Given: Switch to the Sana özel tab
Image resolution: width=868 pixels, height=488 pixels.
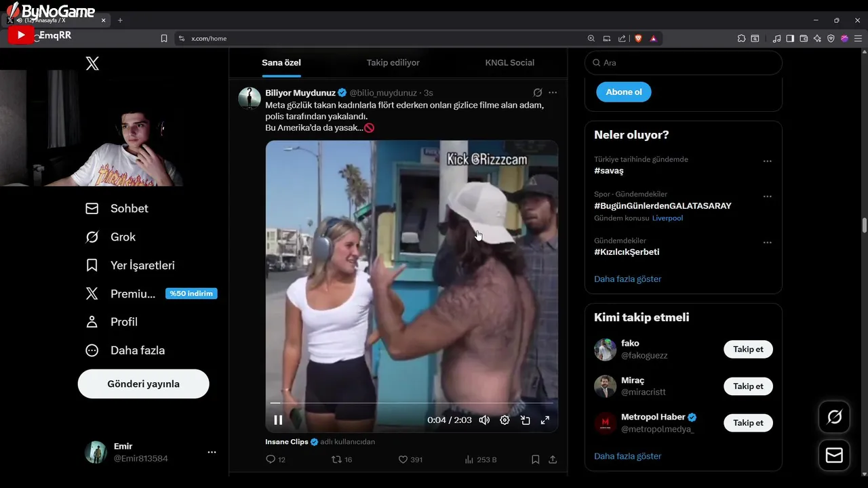Looking at the screenshot, I should point(281,62).
